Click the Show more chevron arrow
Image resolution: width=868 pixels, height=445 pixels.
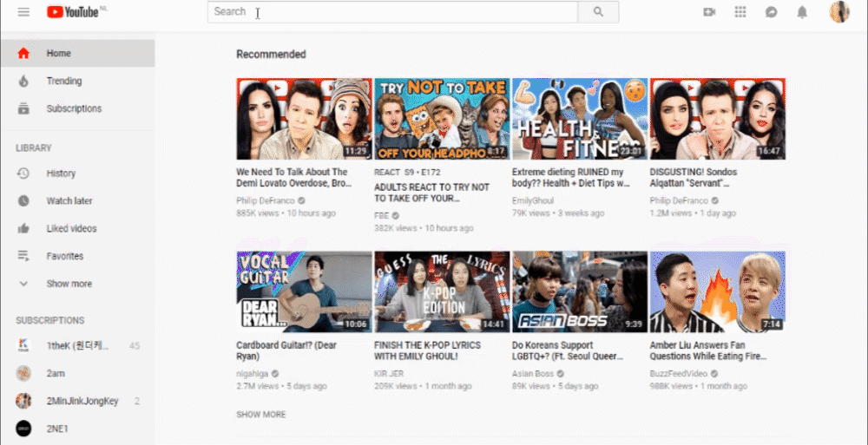tap(23, 284)
